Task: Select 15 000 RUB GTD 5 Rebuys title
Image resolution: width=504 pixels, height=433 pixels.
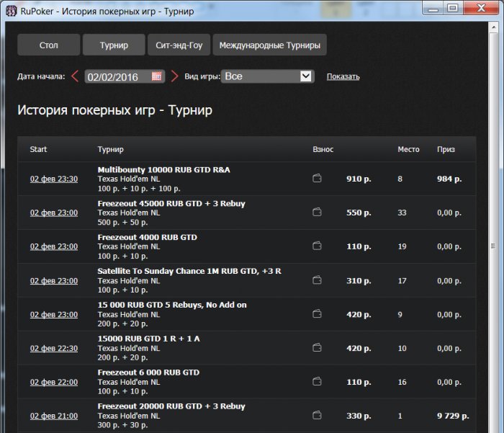Action: [x=172, y=305]
